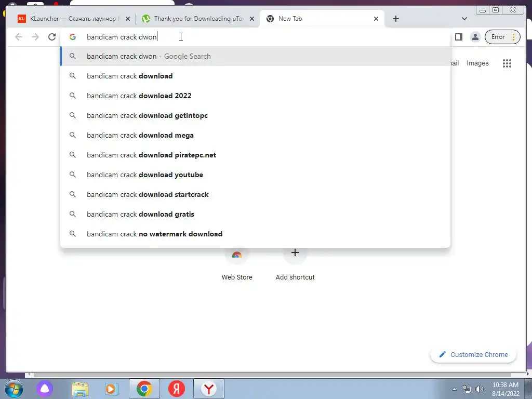Select 'bandicam crack download youtube' suggestion
The height and width of the screenshot is (399, 532).
pos(255,175)
